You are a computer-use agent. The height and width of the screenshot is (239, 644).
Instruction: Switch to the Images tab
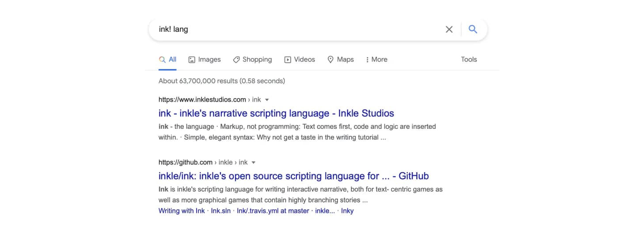pyautogui.click(x=205, y=59)
